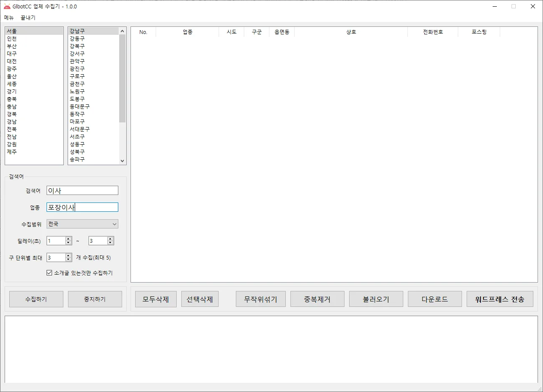The image size is (543, 392).
Task: Decrease the second 딜레이 value with down arrow
Action: [x=110, y=243]
